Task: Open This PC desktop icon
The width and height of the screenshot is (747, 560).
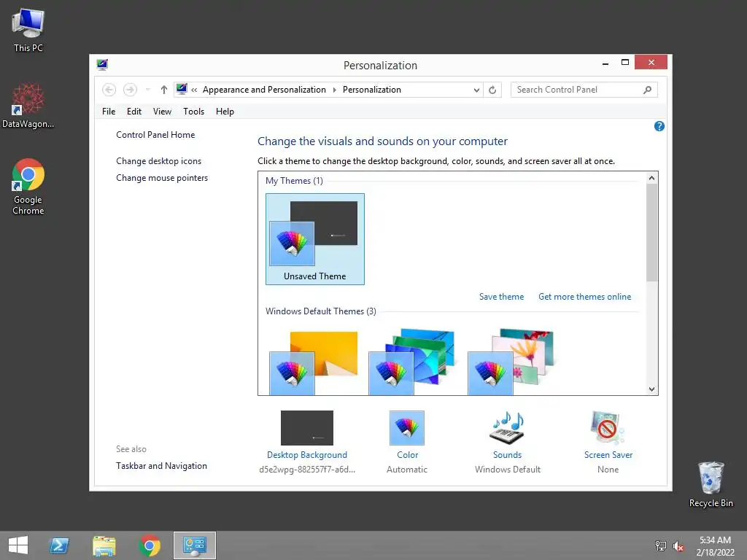Action: pos(28,29)
